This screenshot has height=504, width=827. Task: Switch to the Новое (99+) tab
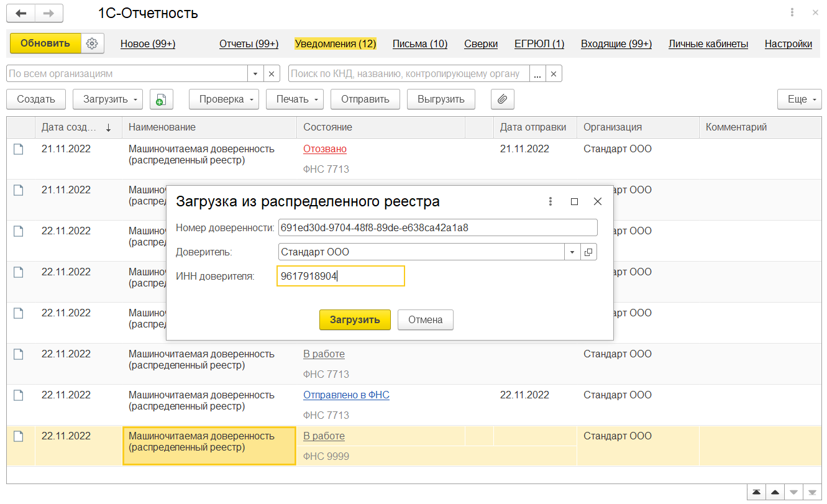click(x=148, y=44)
